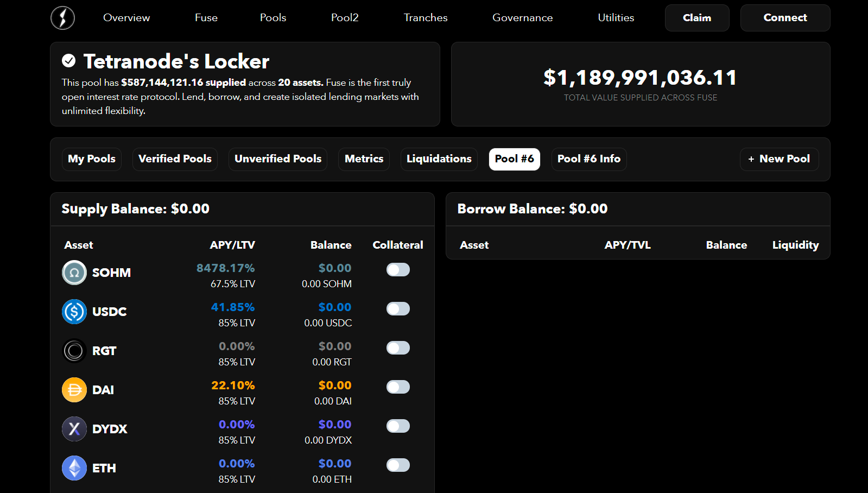
Task: Switch to Verified Pools tab
Action: 175,159
